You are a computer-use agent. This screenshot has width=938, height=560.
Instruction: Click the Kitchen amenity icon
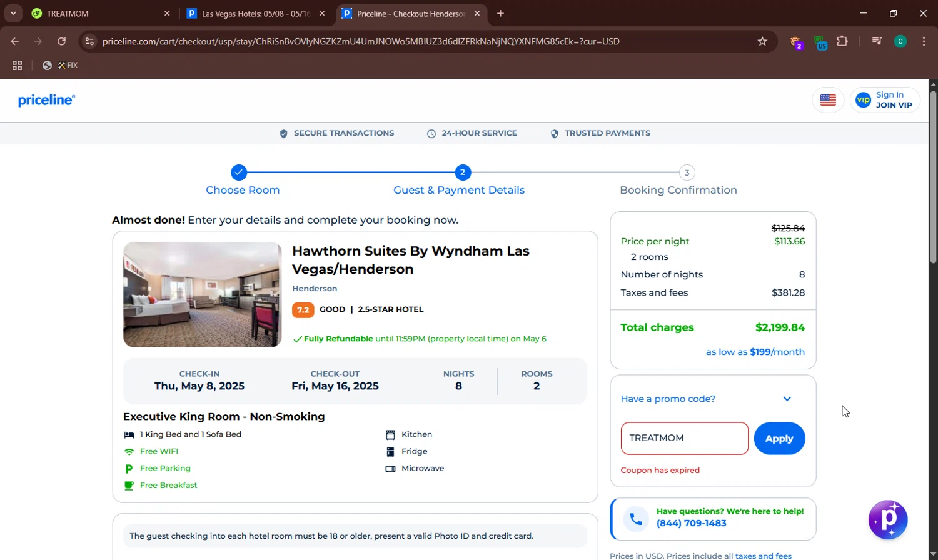390,435
